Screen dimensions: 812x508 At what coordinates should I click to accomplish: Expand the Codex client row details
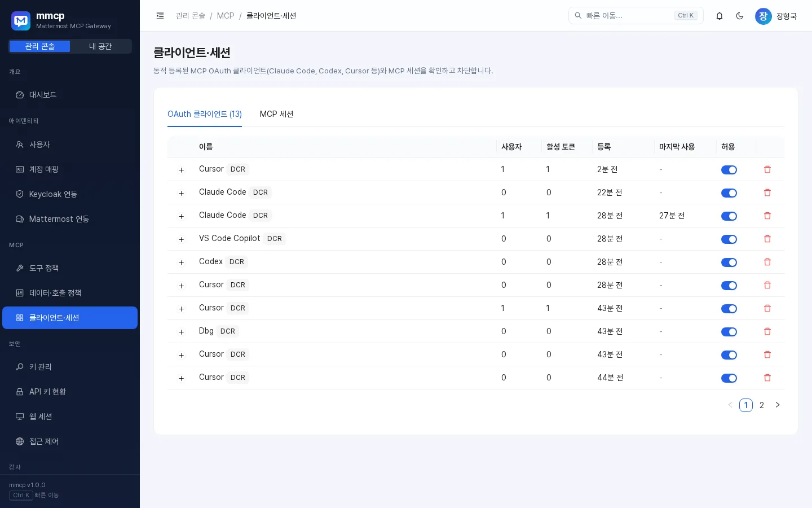click(181, 262)
